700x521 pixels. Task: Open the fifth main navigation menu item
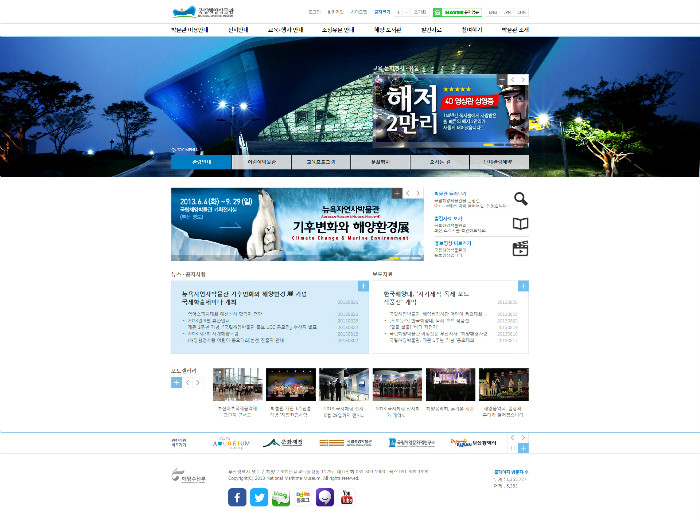pyautogui.click(x=388, y=30)
